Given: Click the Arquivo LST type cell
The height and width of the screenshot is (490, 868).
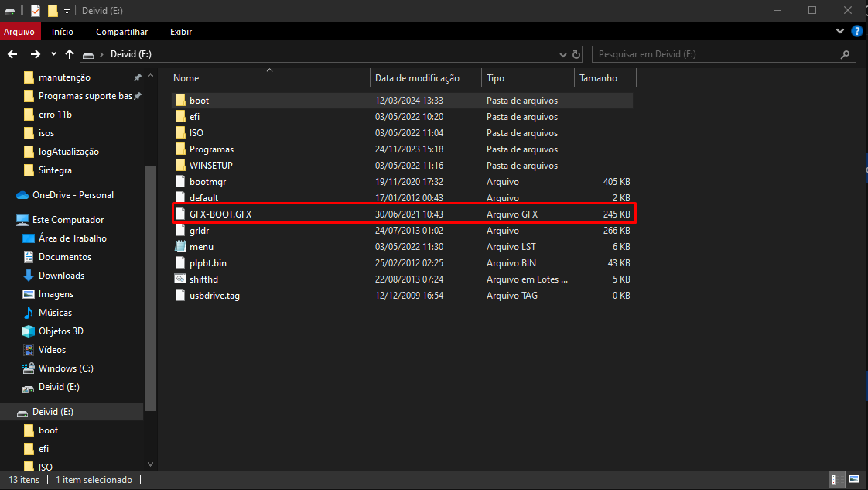Looking at the screenshot, I should tap(511, 247).
